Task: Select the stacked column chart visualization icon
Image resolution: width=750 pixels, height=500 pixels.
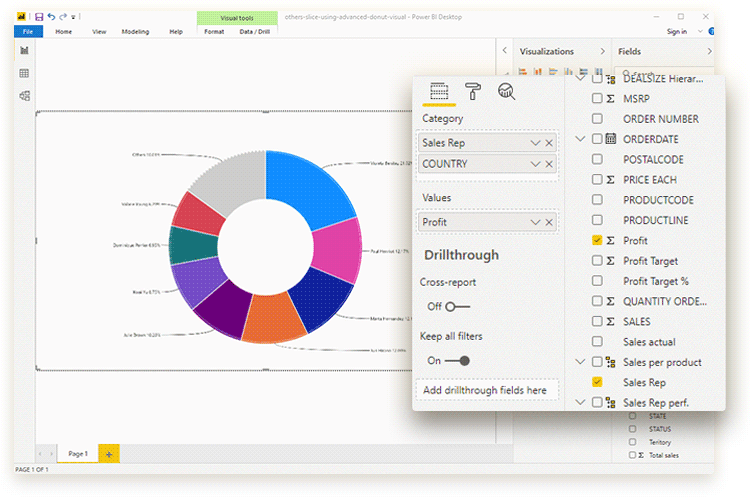Action: [x=538, y=71]
